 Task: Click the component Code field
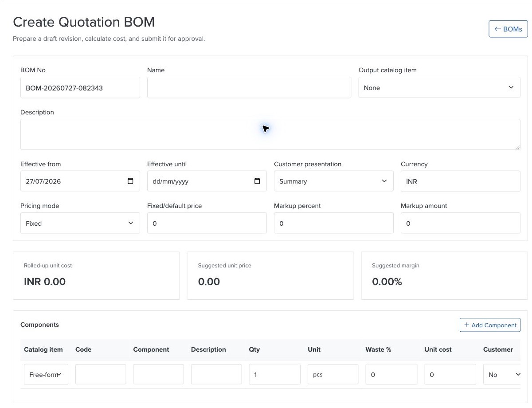tap(101, 374)
